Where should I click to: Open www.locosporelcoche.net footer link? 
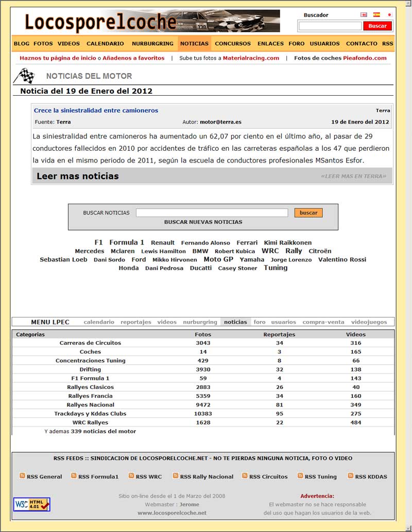pos(172,512)
